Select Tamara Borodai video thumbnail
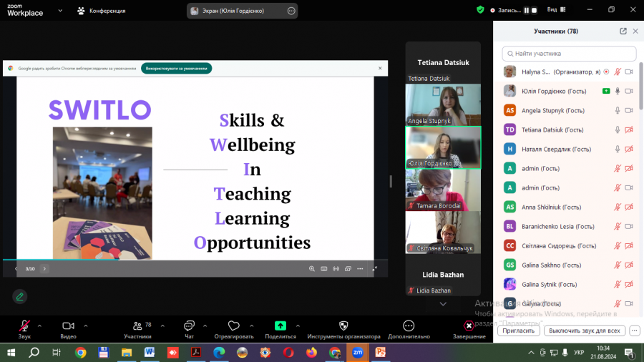The image size is (644, 362). (x=443, y=190)
